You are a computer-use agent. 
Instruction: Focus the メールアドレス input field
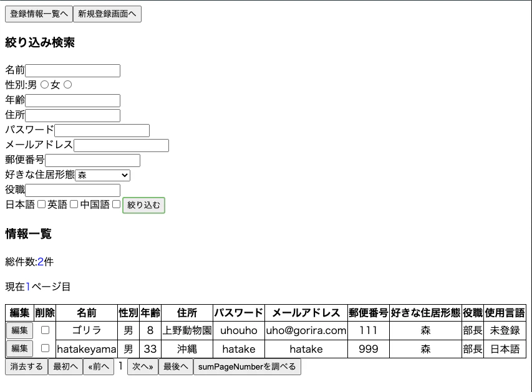[x=121, y=145]
